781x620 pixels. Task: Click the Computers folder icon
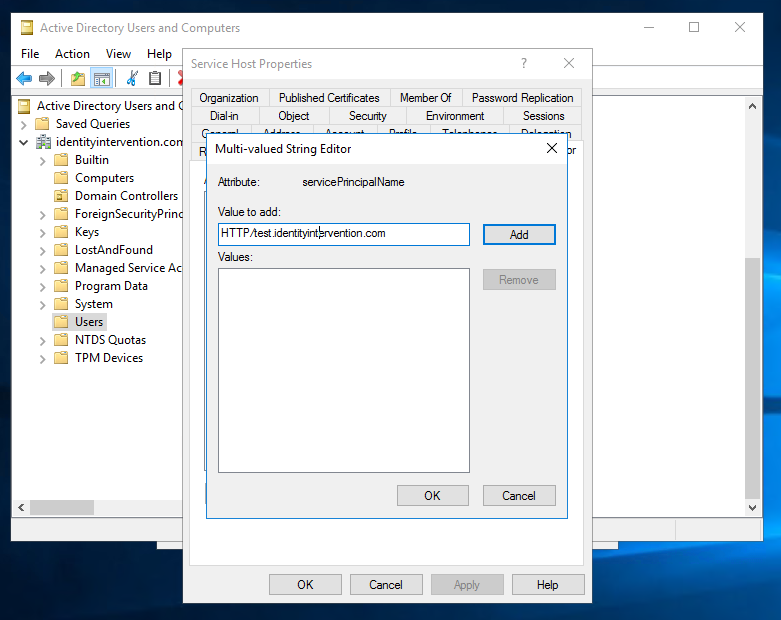tap(61, 178)
